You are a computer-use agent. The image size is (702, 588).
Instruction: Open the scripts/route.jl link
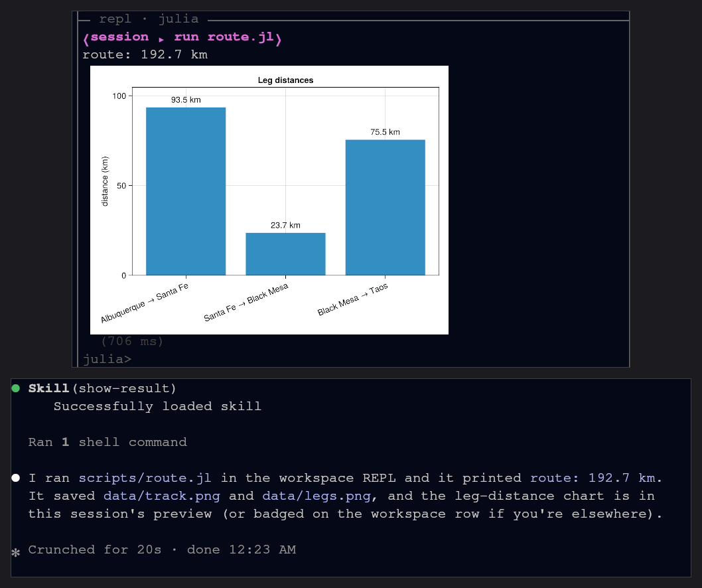(x=145, y=478)
